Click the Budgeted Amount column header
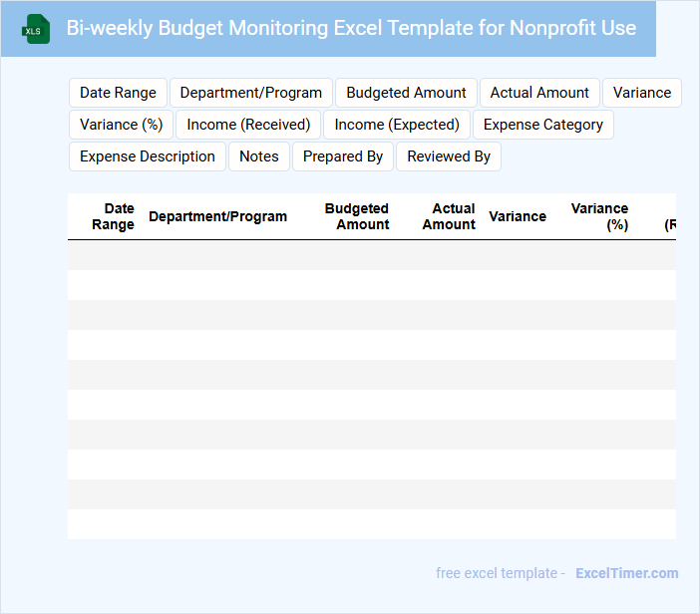Image resolution: width=700 pixels, height=614 pixels. 357,216
